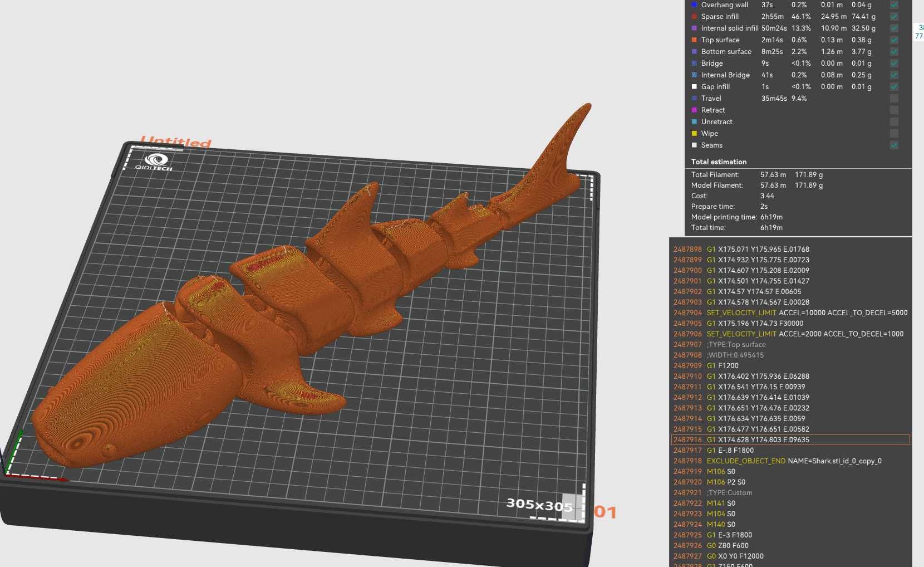Show Retract points via its checkbox

[x=894, y=110]
